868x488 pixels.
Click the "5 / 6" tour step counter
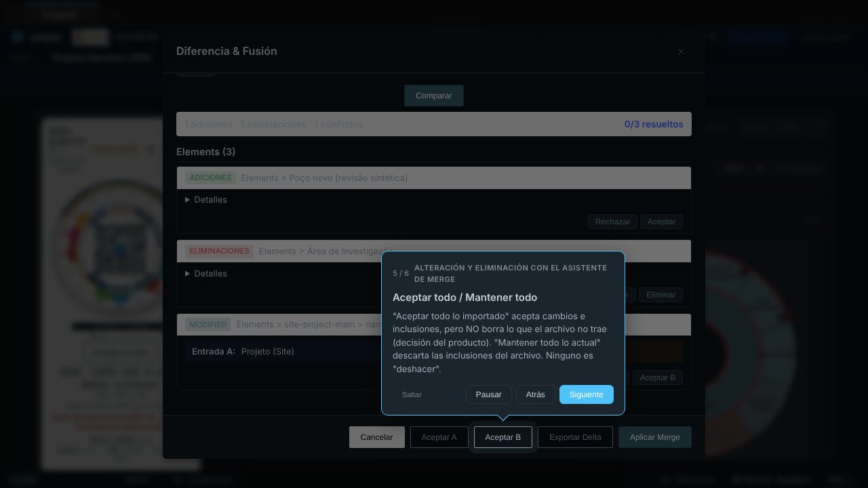click(401, 273)
